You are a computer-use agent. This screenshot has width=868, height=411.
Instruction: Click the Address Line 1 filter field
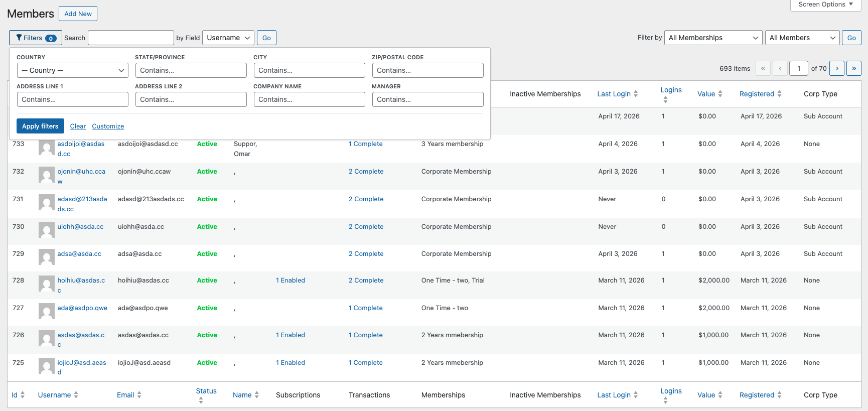point(73,99)
